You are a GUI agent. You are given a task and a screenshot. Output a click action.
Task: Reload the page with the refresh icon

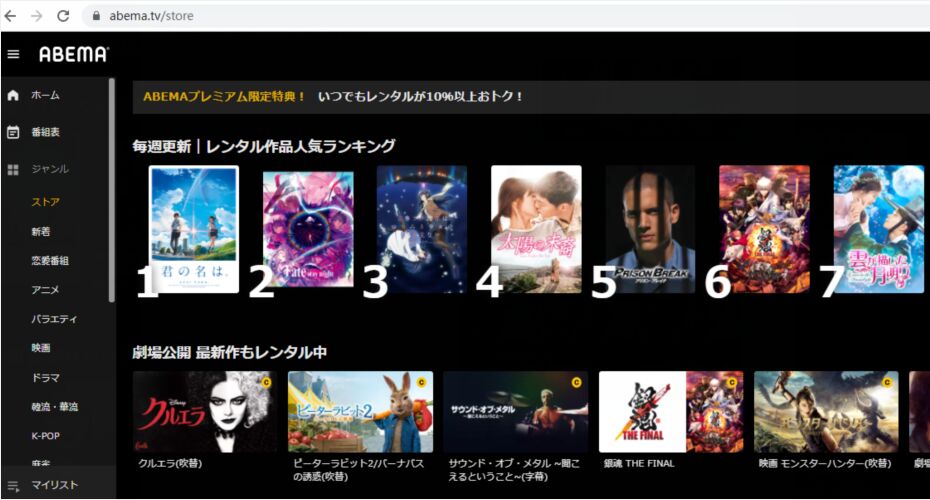(x=63, y=16)
